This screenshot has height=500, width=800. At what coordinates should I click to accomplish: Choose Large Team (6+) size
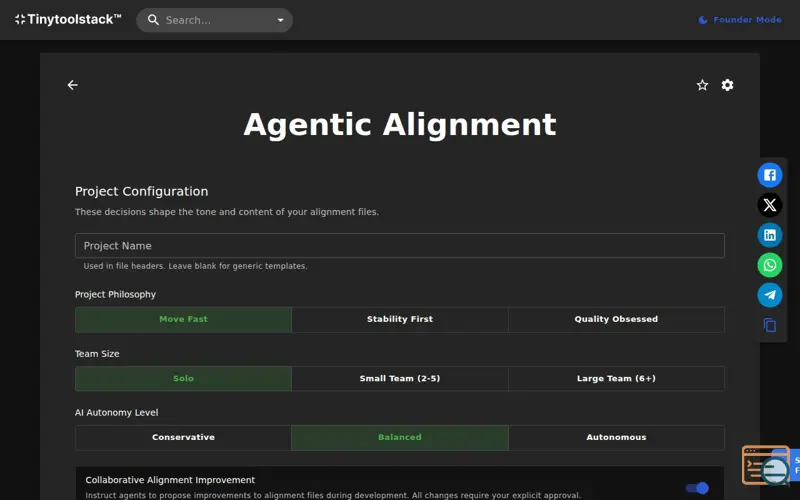pyautogui.click(x=616, y=379)
